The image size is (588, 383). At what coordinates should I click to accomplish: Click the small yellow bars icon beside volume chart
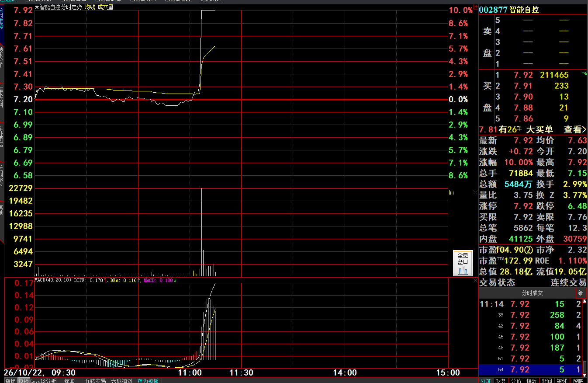click(451, 192)
